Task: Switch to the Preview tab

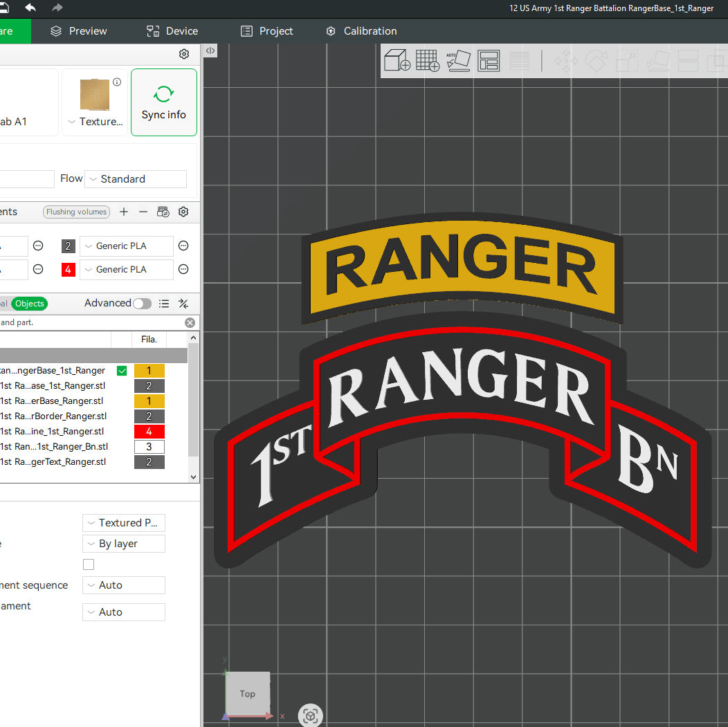Action: tap(78, 30)
